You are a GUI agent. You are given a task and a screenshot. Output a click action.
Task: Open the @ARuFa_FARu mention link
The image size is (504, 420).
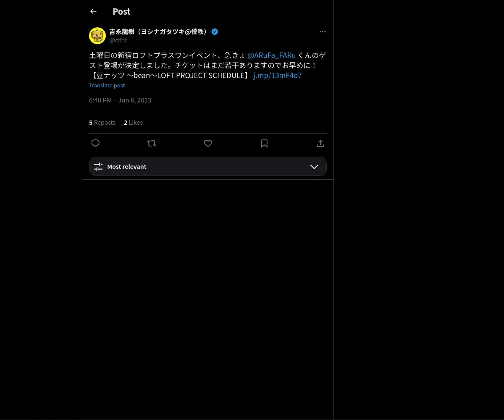coord(271,55)
